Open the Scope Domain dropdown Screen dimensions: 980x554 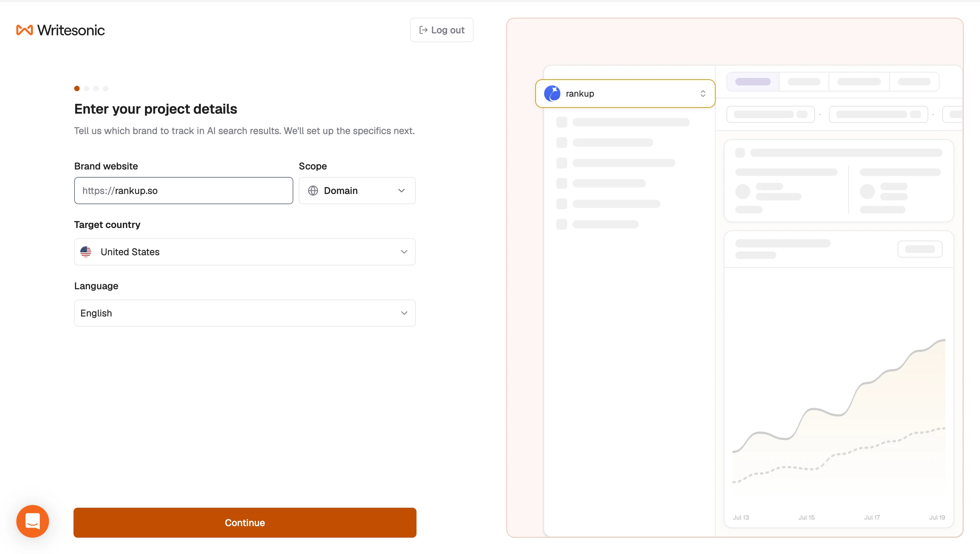click(357, 190)
